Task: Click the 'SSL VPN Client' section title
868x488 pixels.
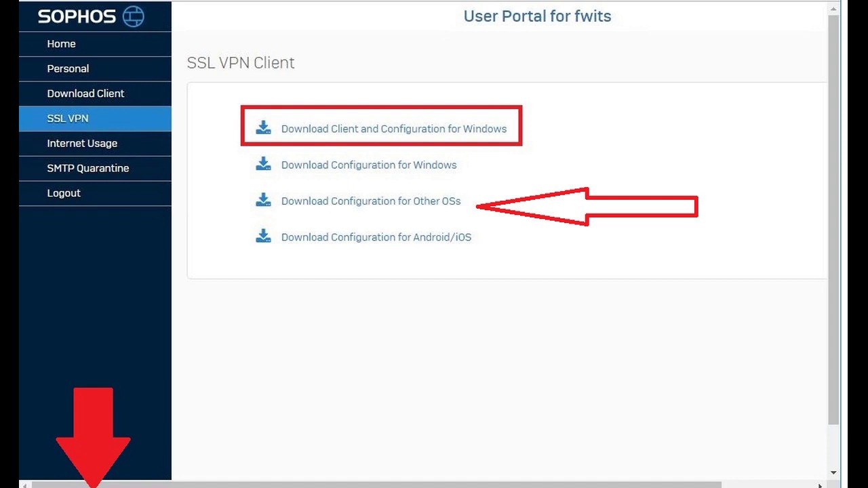Action: click(x=241, y=62)
